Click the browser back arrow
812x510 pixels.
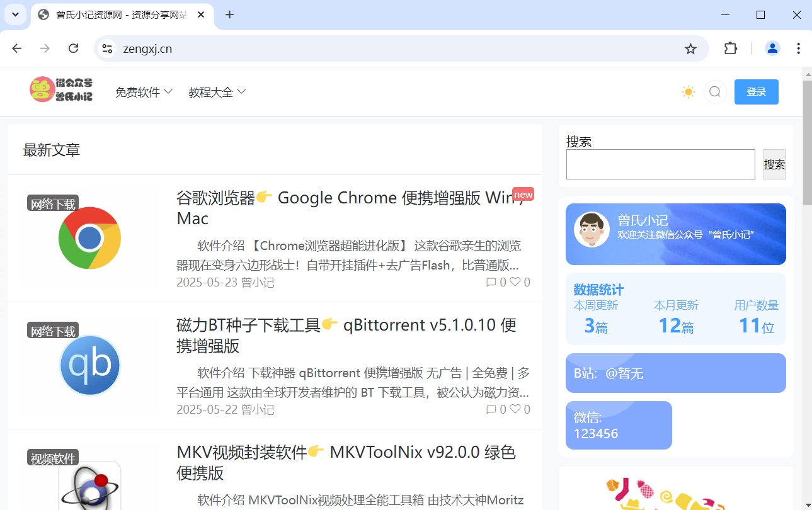tap(17, 48)
